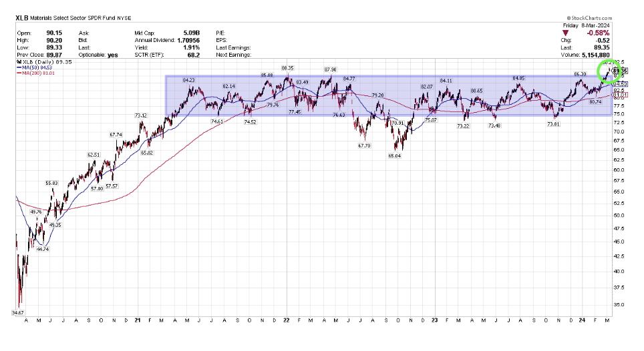Click the Materials Select Sector SPDR Fund name

73,18
